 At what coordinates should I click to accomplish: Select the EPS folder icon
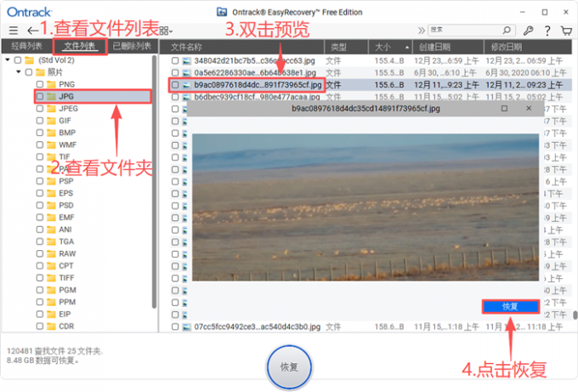[51, 193]
